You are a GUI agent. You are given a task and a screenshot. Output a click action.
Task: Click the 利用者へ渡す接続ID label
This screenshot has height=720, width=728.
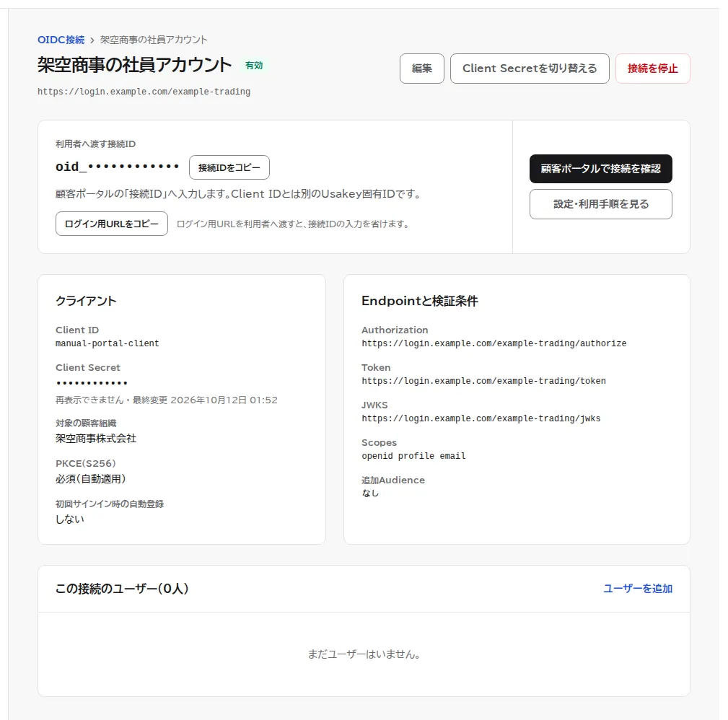point(96,144)
